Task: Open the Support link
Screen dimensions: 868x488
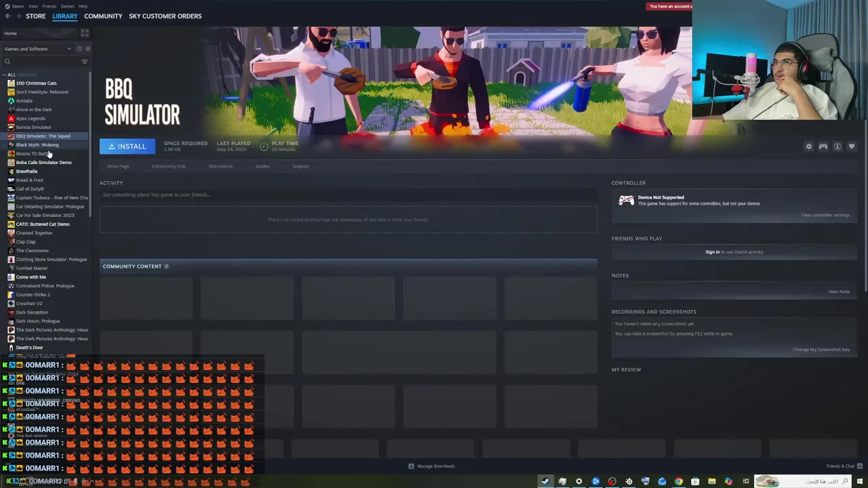Action: [x=300, y=166]
